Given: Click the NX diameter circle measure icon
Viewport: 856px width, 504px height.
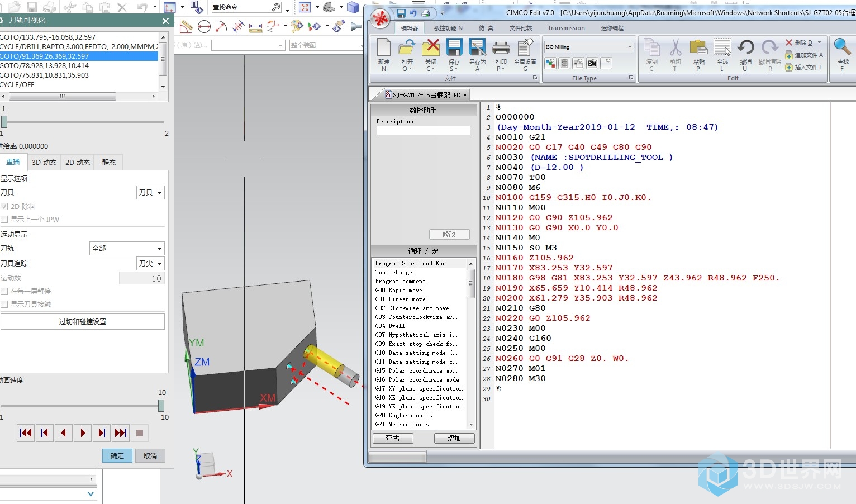Looking at the screenshot, I should (x=204, y=27).
